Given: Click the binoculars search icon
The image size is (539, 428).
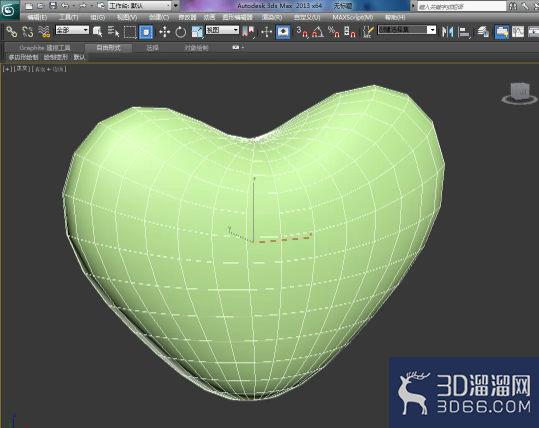Looking at the screenshot, I should click(x=513, y=6).
